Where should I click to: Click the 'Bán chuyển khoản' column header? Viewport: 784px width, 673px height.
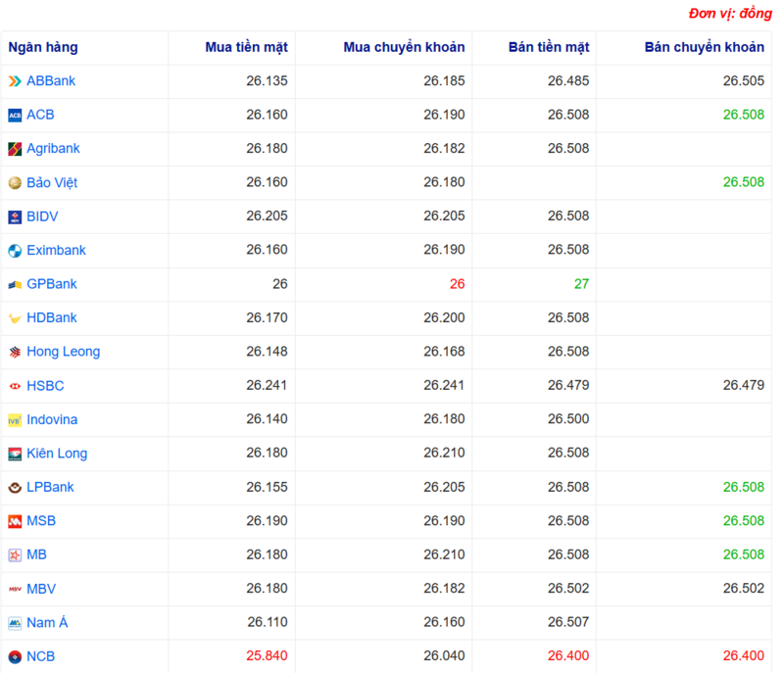click(x=705, y=47)
